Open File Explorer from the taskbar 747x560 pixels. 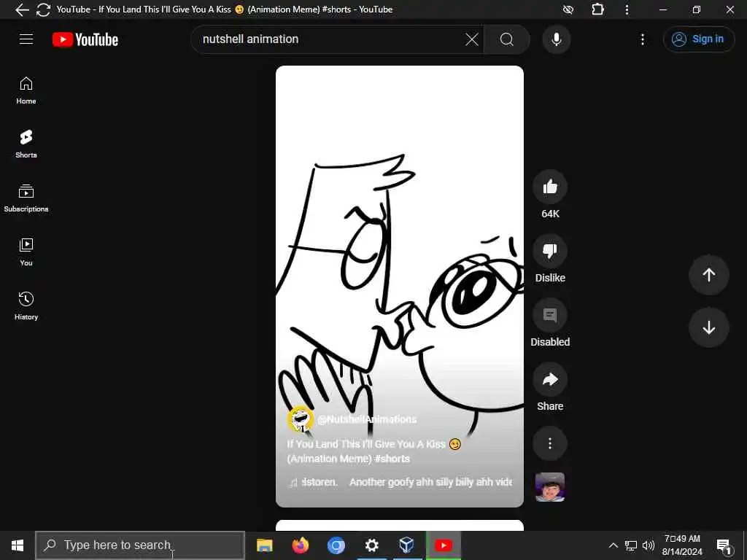click(264, 545)
